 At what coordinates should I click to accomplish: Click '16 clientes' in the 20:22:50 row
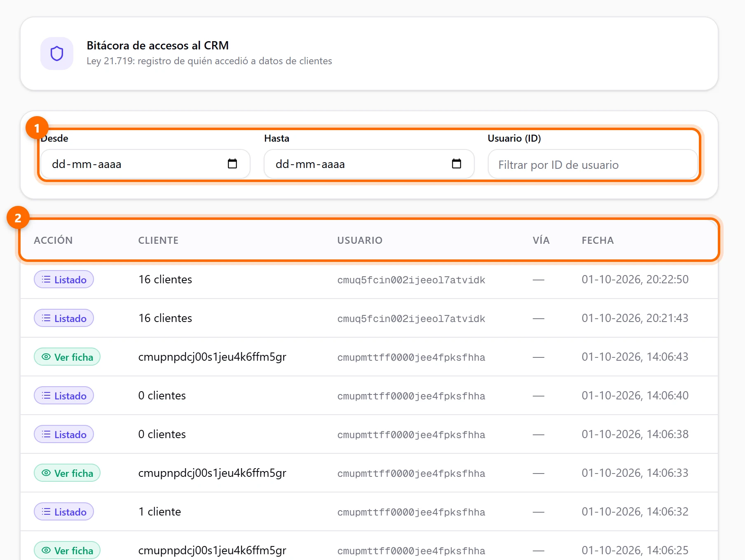pyautogui.click(x=165, y=280)
